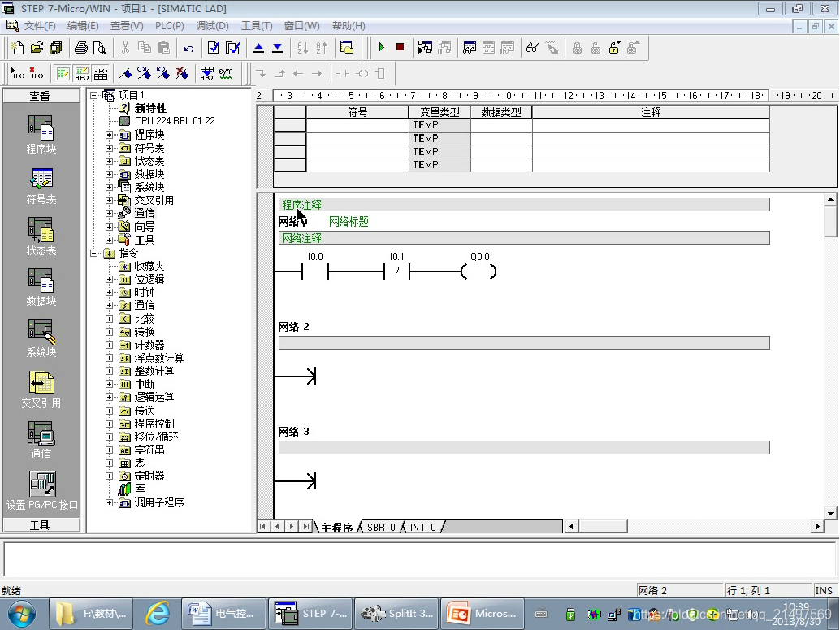840x630 pixels.
Task: Click the insert coil toolbar icon
Action: point(362,73)
